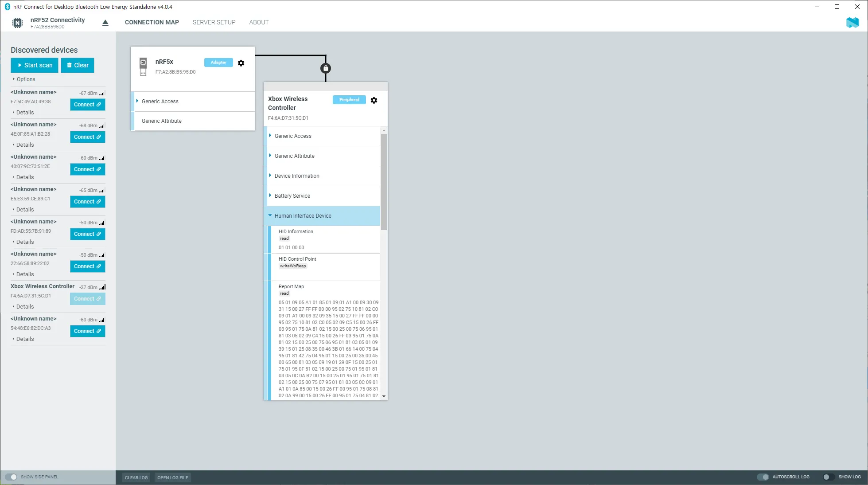Toggle the Show Side Panel switch
The width and height of the screenshot is (868, 485).
[x=11, y=477]
